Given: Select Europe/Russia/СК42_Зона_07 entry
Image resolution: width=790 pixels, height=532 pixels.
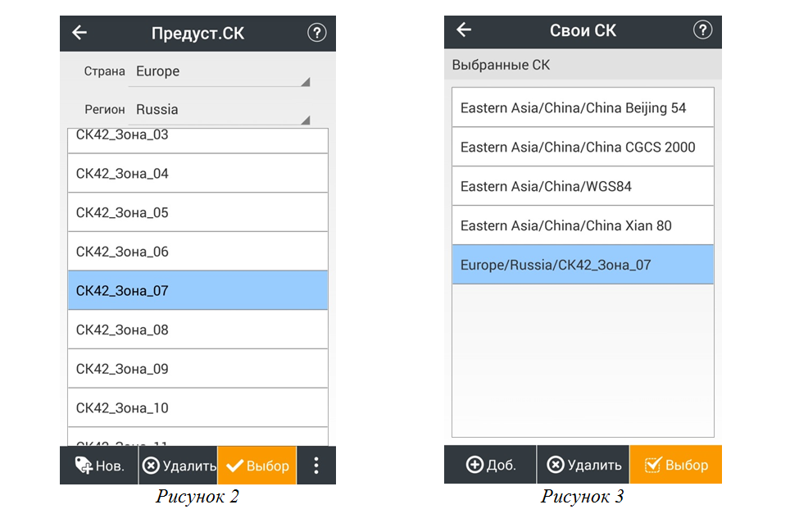Looking at the screenshot, I should (583, 265).
